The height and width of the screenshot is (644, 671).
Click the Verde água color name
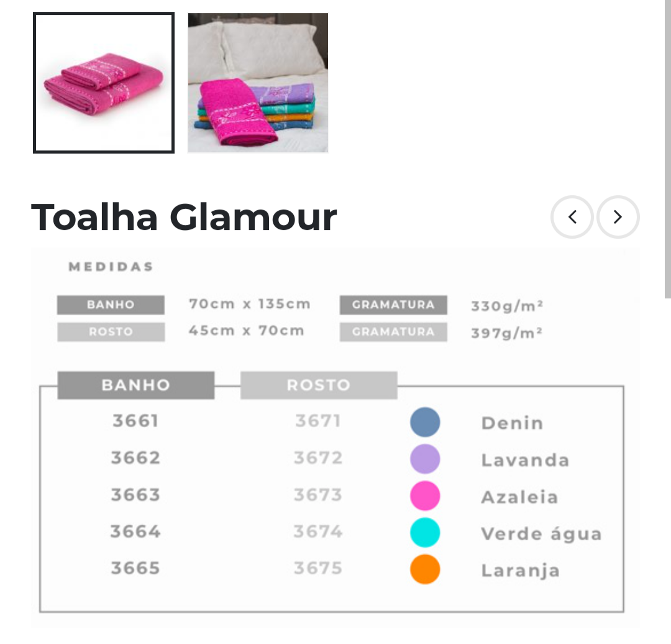tap(541, 534)
